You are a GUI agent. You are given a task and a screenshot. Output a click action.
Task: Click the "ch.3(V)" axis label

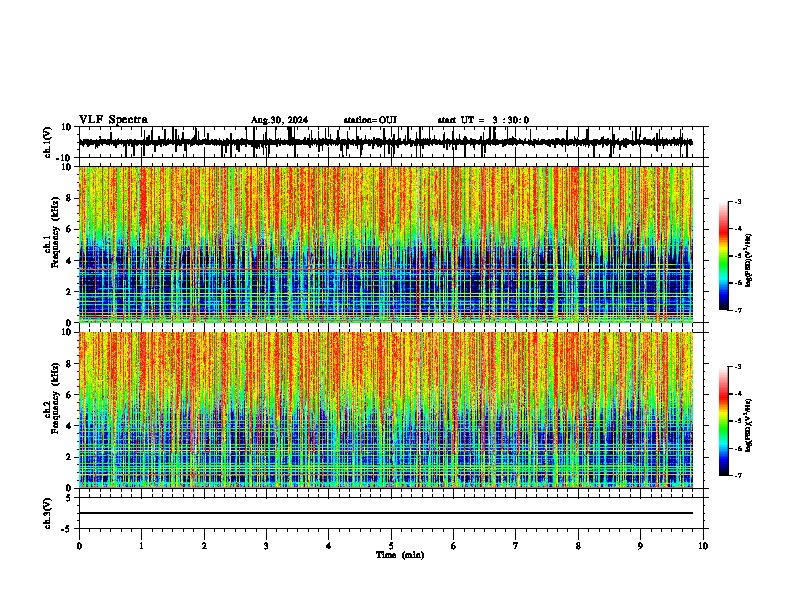[48, 513]
